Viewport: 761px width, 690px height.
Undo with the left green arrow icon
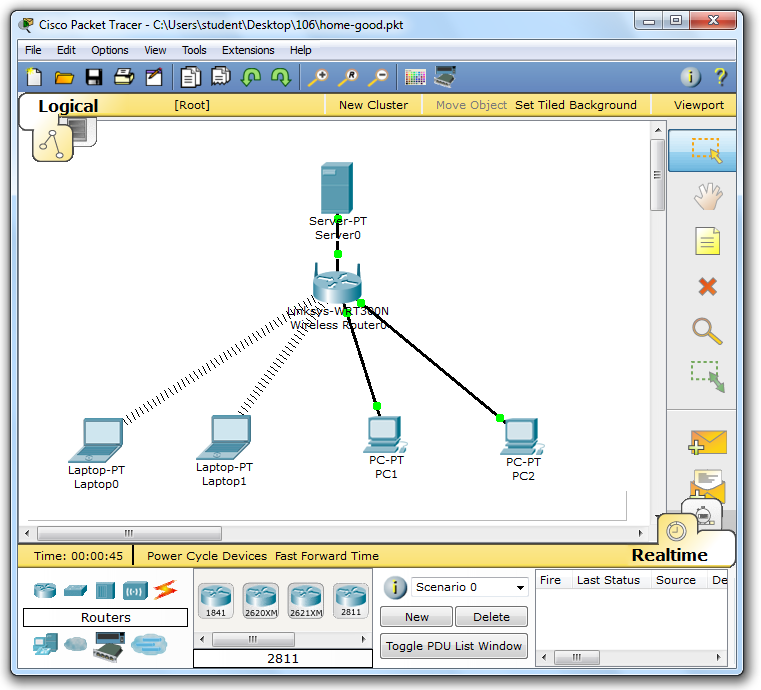coord(251,77)
